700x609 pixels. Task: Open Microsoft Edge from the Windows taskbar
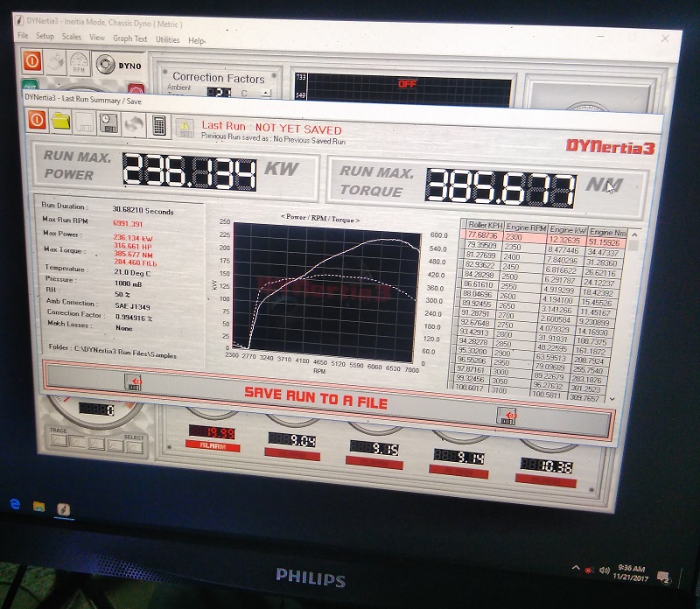[x=15, y=504]
